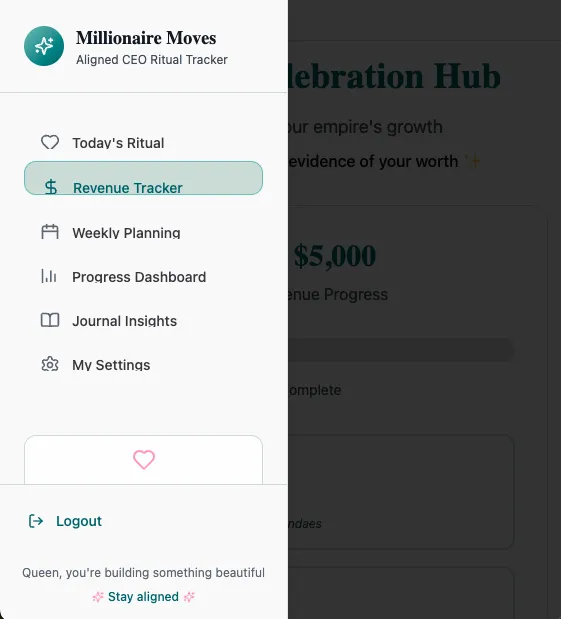Click the pink heart icon in the card

pyautogui.click(x=144, y=460)
